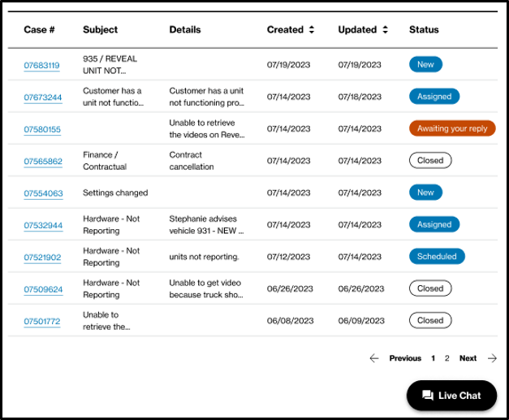Image resolution: width=509 pixels, height=420 pixels.
Task: Select details 'units not reporting.'
Action: coord(204,257)
